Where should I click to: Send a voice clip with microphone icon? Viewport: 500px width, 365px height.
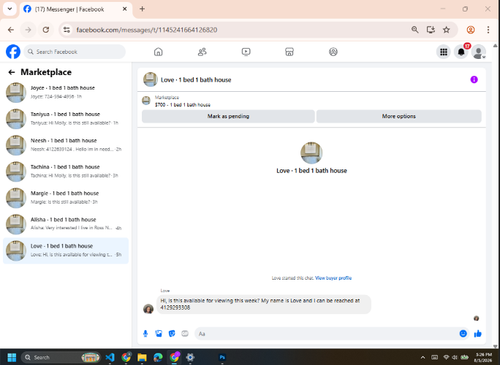pos(145,333)
